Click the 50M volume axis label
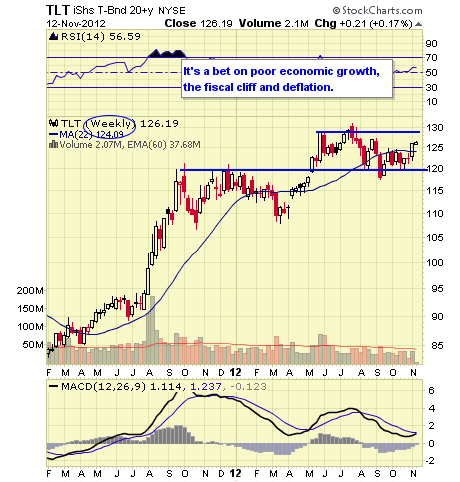 pyautogui.click(x=33, y=344)
